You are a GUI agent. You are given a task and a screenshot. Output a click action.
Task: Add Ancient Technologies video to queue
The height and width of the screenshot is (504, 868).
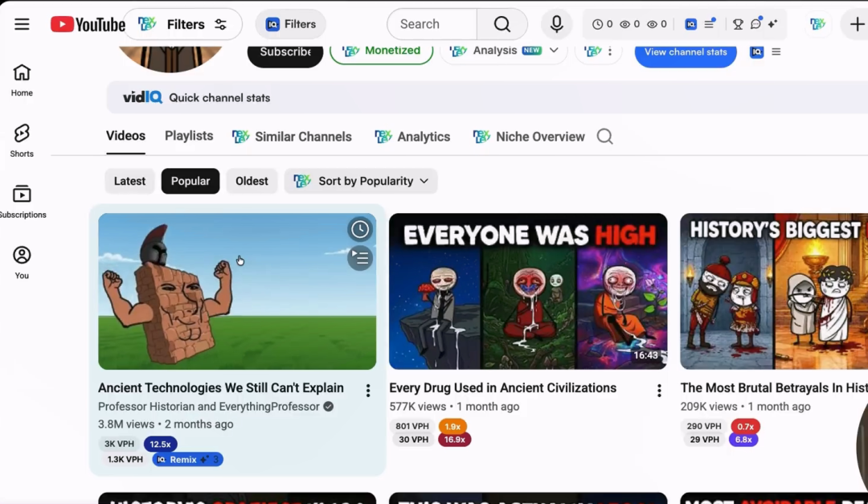[360, 258]
